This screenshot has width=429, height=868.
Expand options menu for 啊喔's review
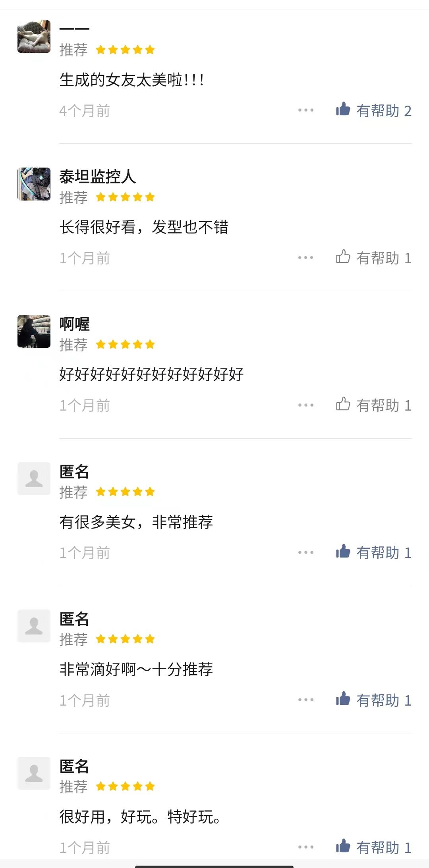coord(306,405)
